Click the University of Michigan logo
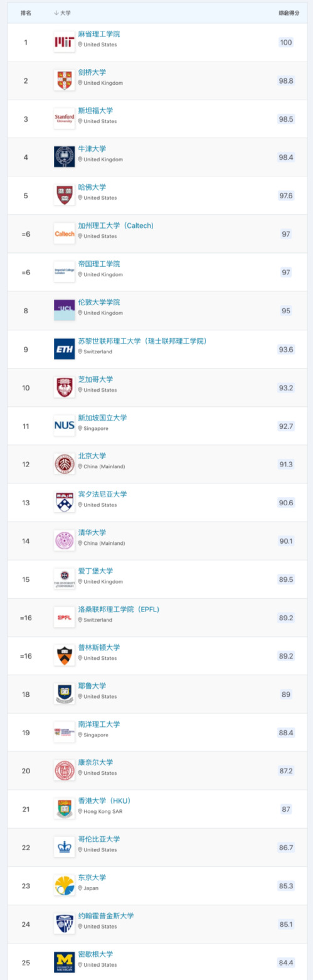313x980 pixels. pyautogui.click(x=65, y=962)
